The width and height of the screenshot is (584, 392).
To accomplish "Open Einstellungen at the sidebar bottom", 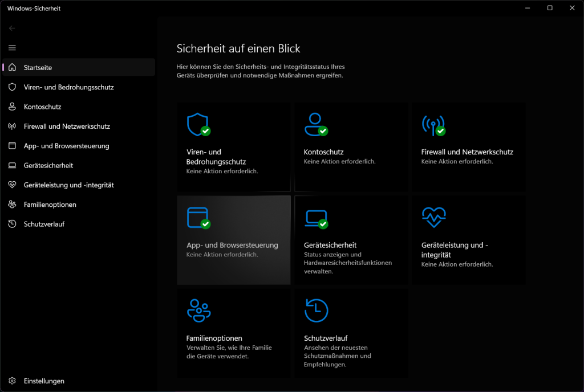I will [x=44, y=381].
